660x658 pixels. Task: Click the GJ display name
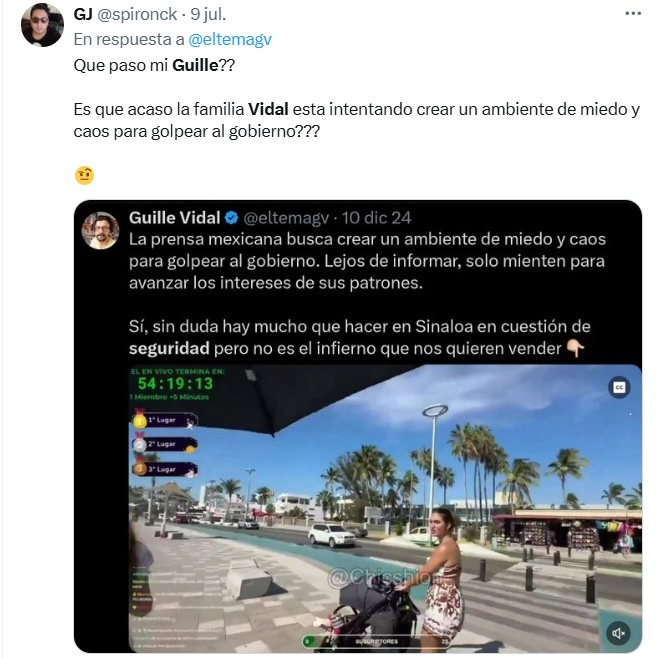(83, 14)
